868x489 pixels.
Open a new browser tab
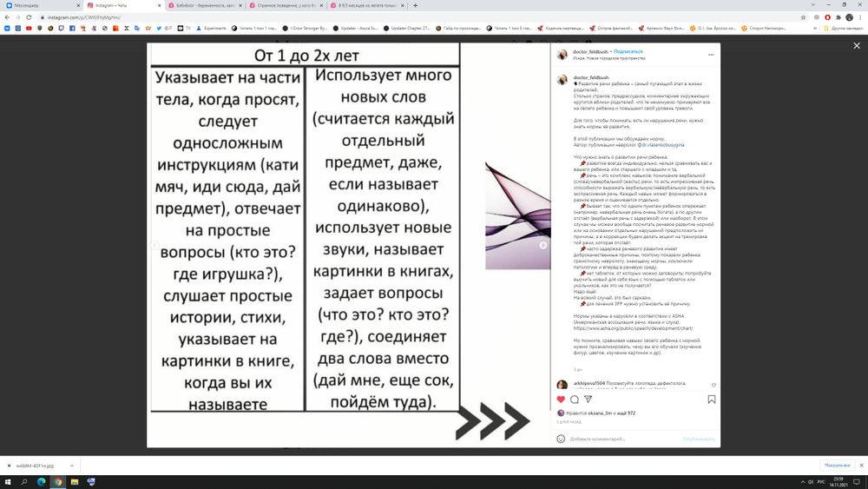(x=415, y=5)
